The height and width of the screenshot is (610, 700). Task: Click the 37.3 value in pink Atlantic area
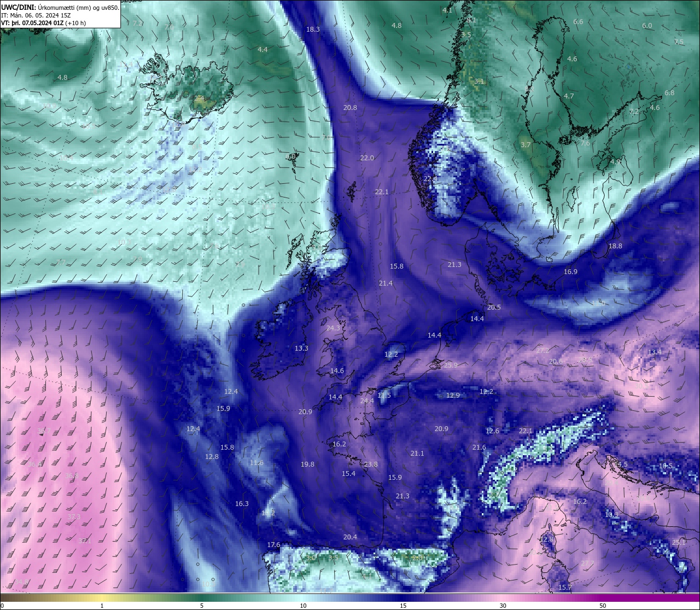[x=74, y=517]
